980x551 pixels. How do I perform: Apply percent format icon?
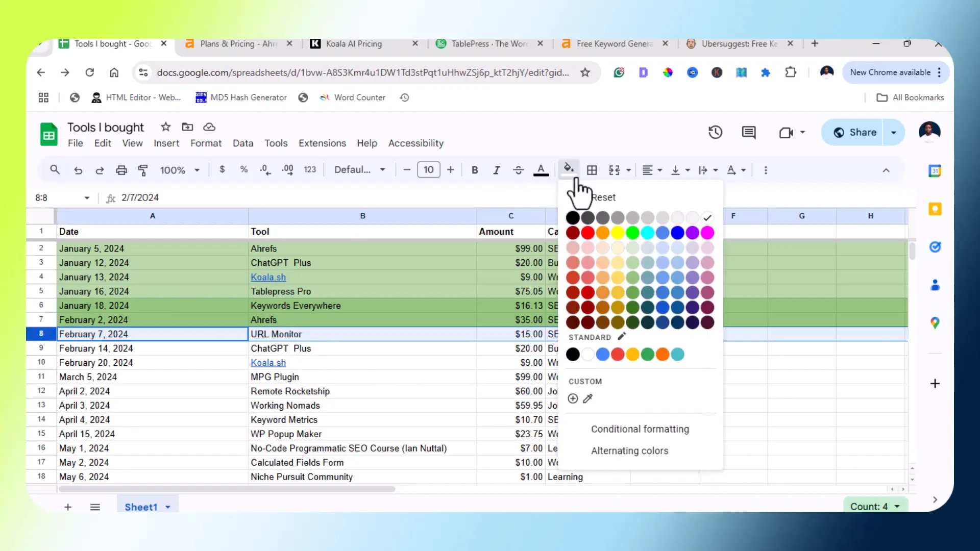(x=244, y=169)
